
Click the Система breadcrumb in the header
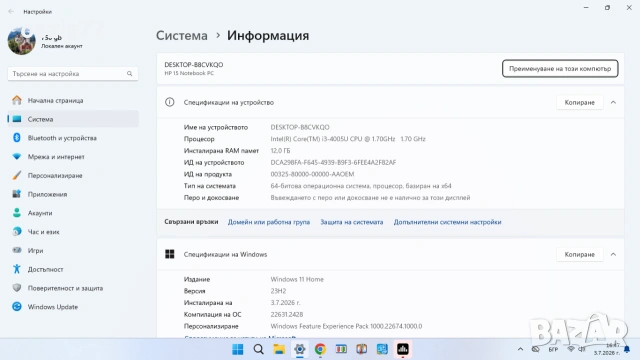pos(182,36)
